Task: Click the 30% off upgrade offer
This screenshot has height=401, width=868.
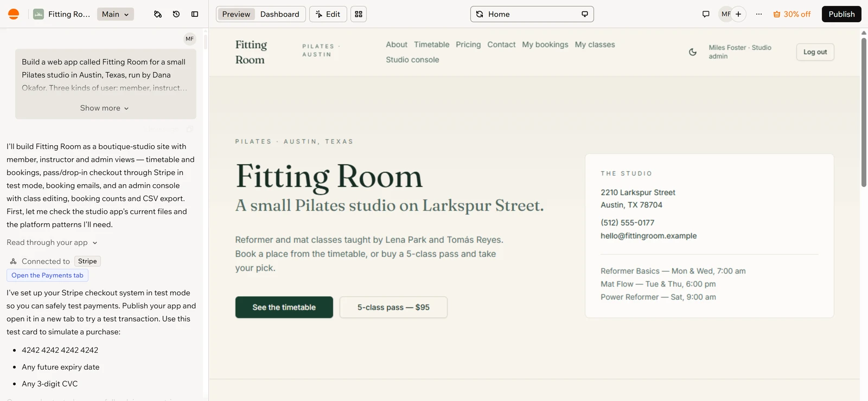Action: 792,14
